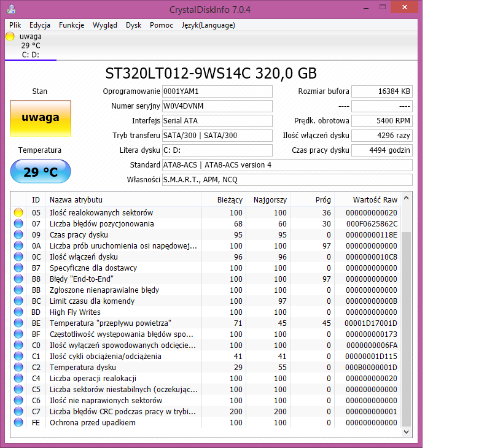Open the Język(Language) menu

tap(208, 25)
